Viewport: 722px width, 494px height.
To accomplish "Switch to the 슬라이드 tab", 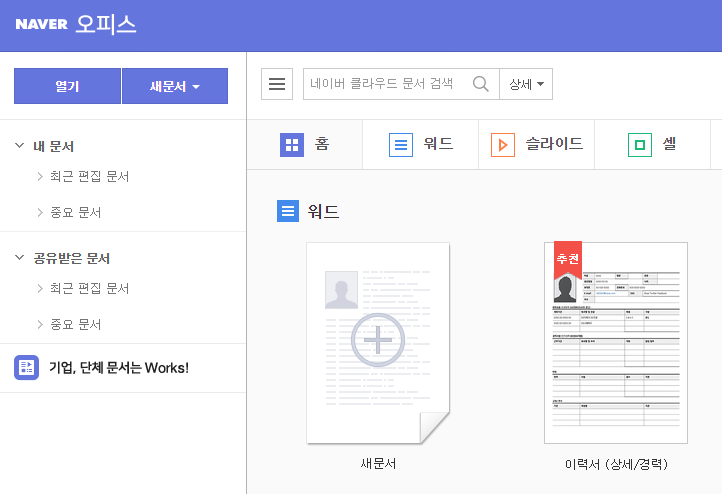I will [x=537, y=145].
